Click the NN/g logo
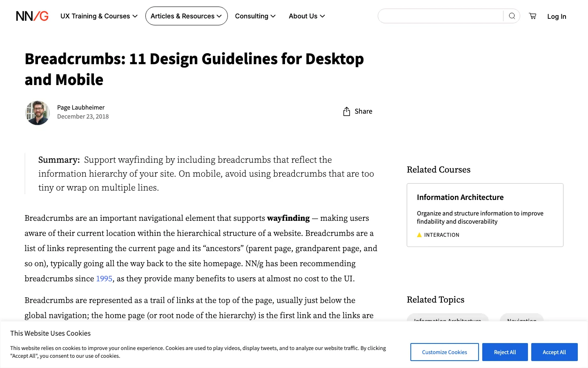This screenshot has width=588, height=368. [x=32, y=16]
